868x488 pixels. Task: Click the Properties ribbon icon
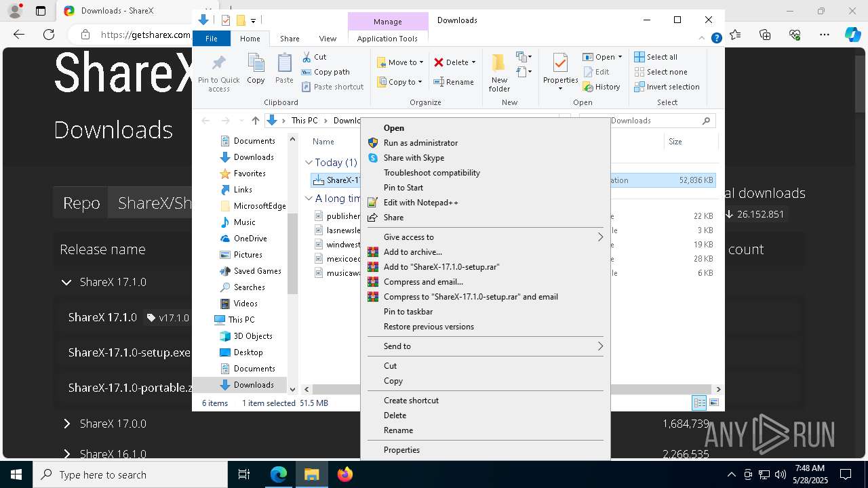[x=560, y=64]
